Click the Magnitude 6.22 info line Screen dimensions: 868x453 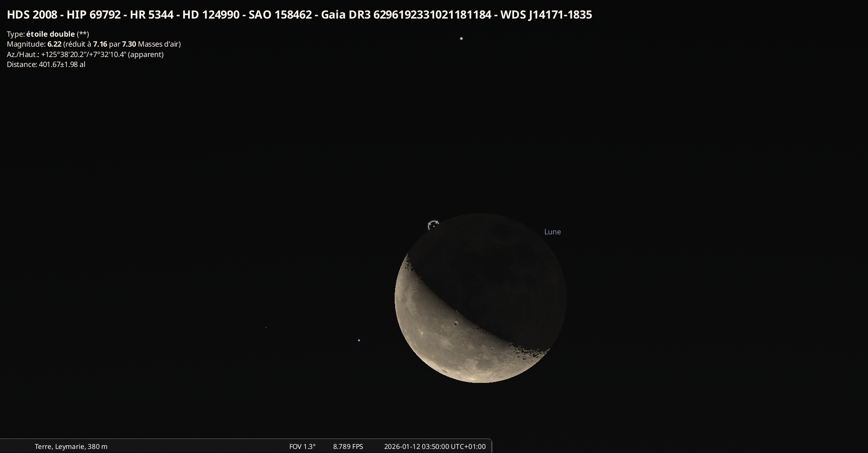[x=94, y=44]
